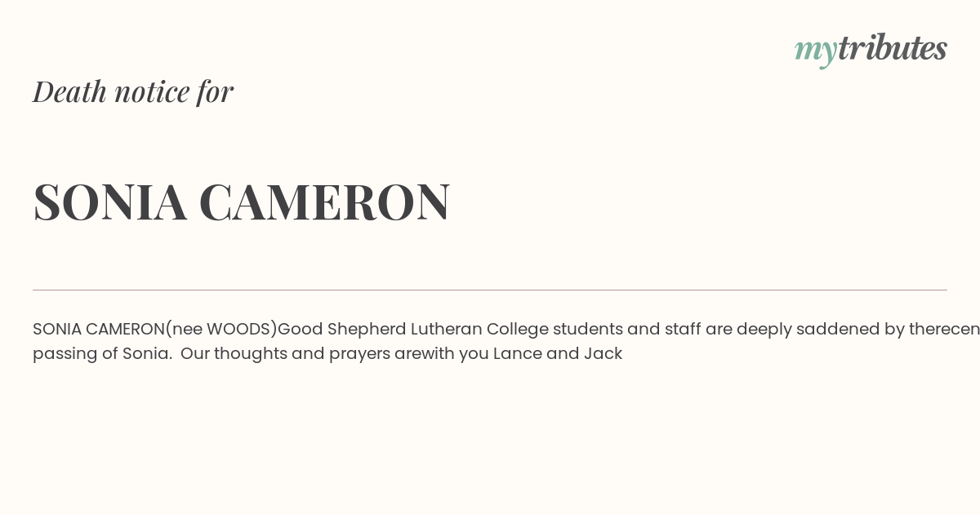Click "students and staff" in the notice text
Screen dimensions: 980x514
pyautogui.click(x=623, y=329)
